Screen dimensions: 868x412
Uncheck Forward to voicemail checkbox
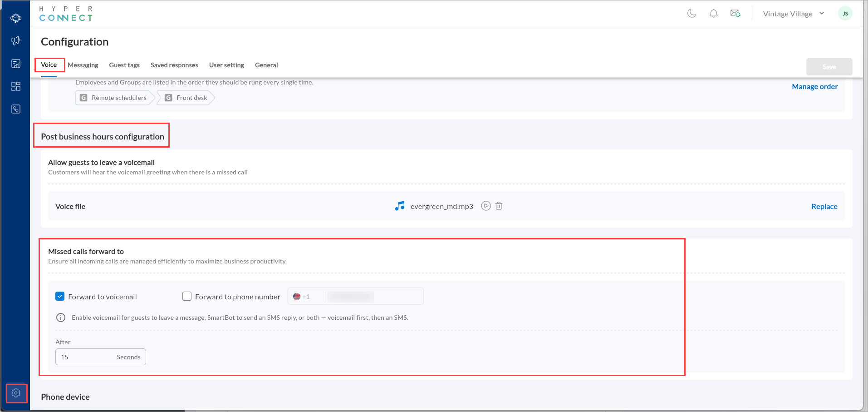[x=60, y=296]
